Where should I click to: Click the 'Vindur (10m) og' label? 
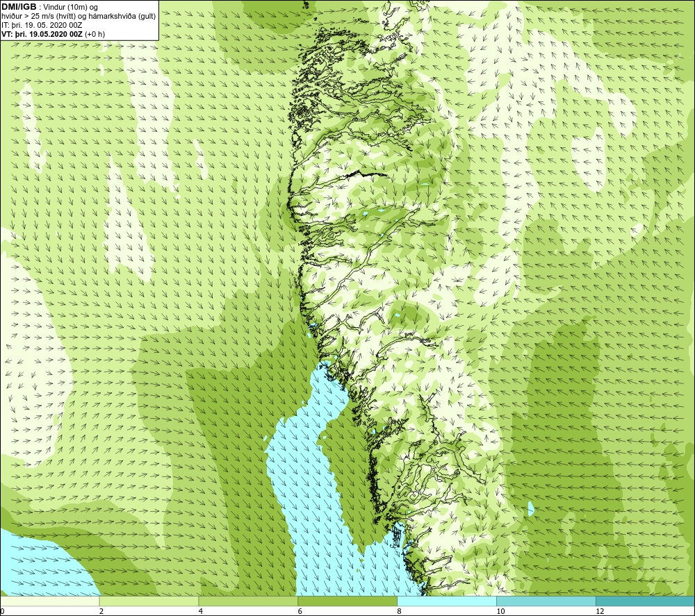click(x=71, y=7)
